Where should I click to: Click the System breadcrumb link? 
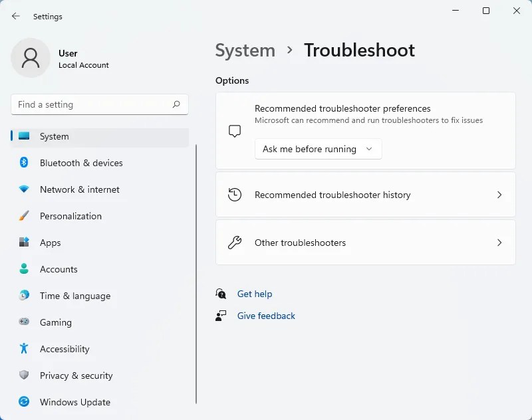[245, 50]
